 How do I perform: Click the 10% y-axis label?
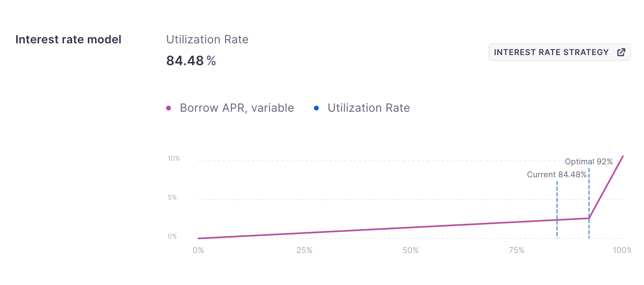point(174,159)
